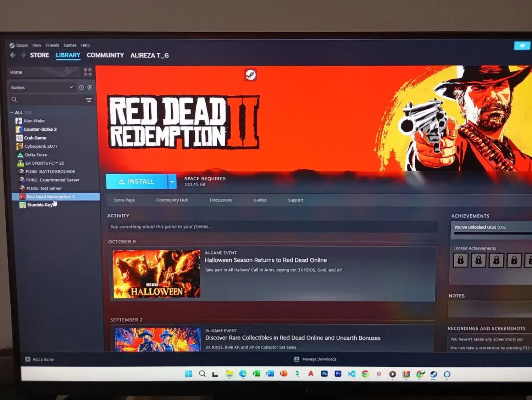This screenshot has height=400, width=532.
Task: Click the recent activity clock icon
Action: (81, 87)
